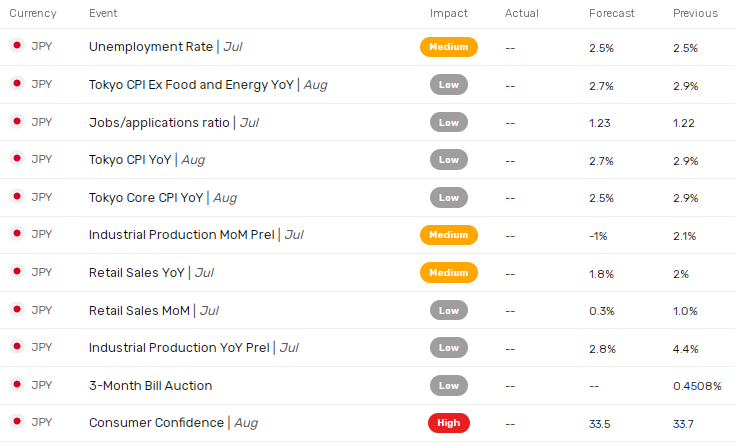Click the Forecast column header
The image size is (735, 446).
point(612,13)
